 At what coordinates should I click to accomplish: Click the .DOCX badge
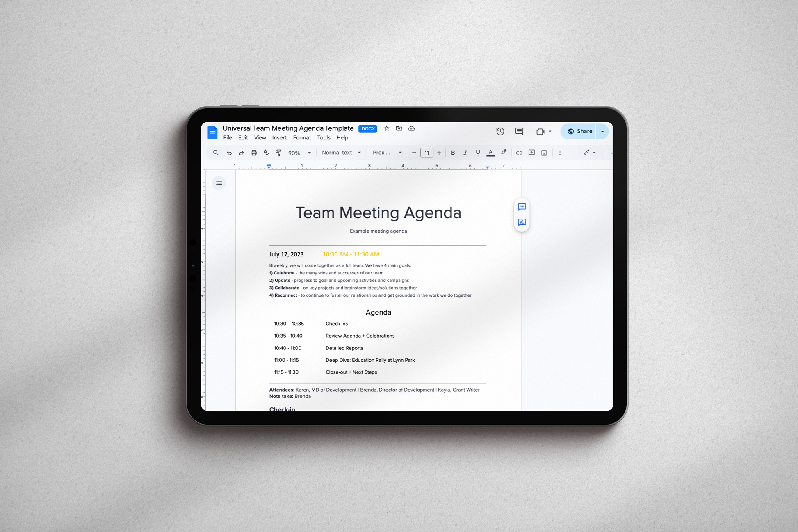[x=367, y=128]
